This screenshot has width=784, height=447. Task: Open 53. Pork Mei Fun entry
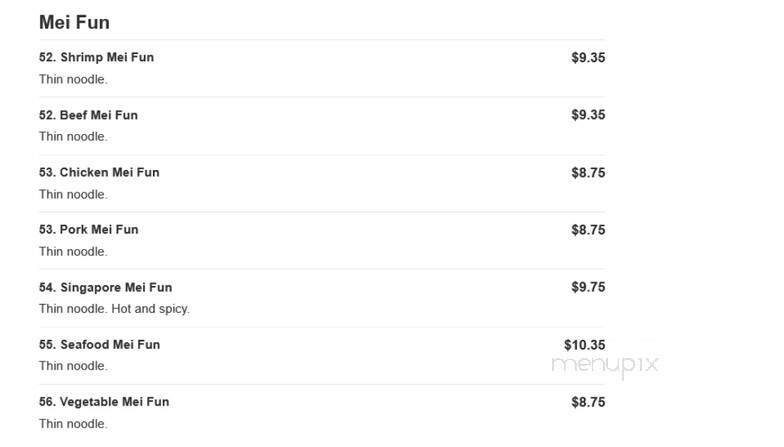click(x=88, y=230)
